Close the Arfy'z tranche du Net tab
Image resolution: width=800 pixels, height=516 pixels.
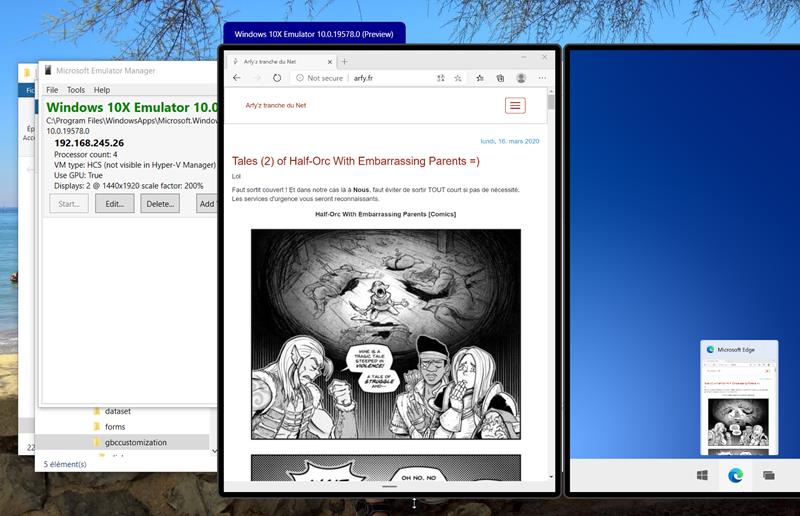pyautogui.click(x=330, y=62)
